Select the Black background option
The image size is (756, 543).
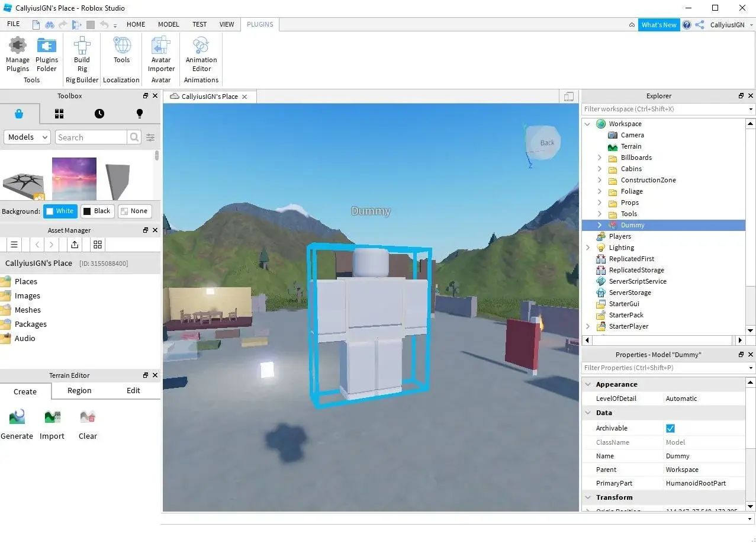click(97, 211)
